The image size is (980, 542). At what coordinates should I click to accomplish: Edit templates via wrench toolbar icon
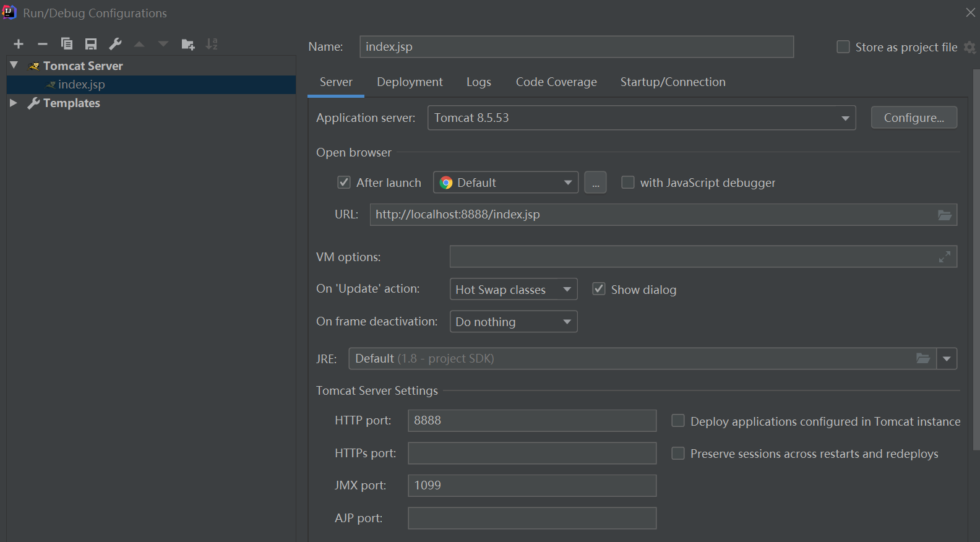point(115,44)
